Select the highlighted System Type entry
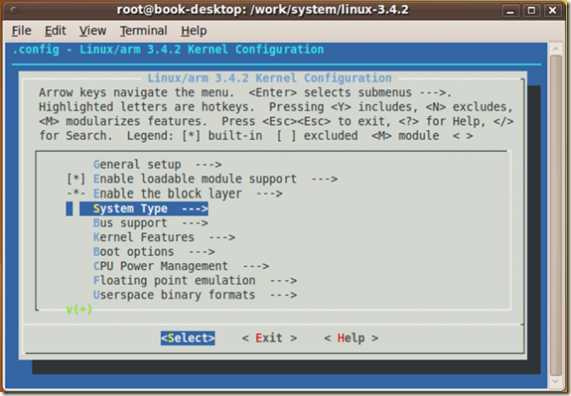Viewport: 571px width, 396px height. tap(144, 208)
